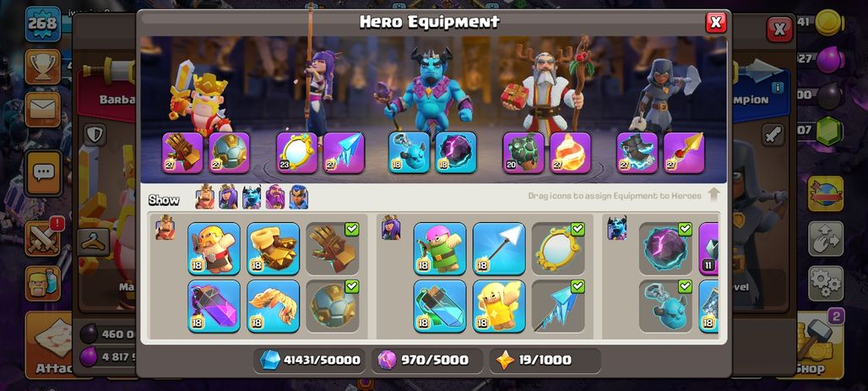The image size is (868, 391).
Task: Select the Healer Puppet equipment
Action: tap(499, 306)
